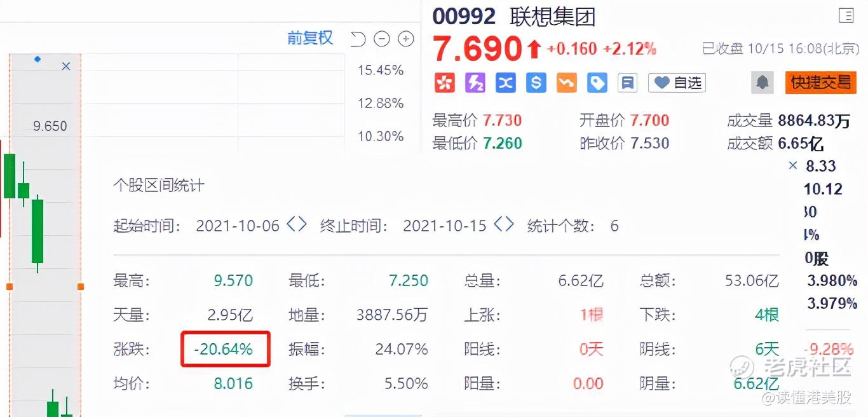Viewport: 868px width, 417px height.
Task: Click the 涨跌 -20.64% value
Action: [x=224, y=349]
